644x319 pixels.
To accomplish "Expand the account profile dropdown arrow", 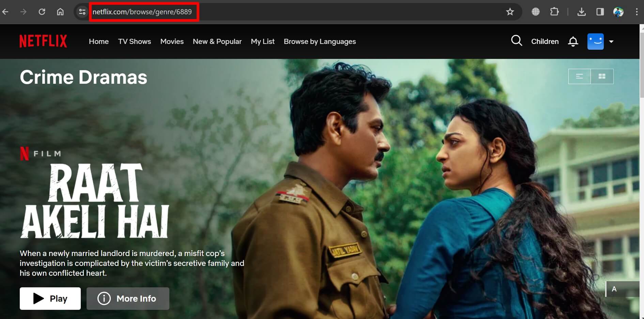I will pos(611,42).
